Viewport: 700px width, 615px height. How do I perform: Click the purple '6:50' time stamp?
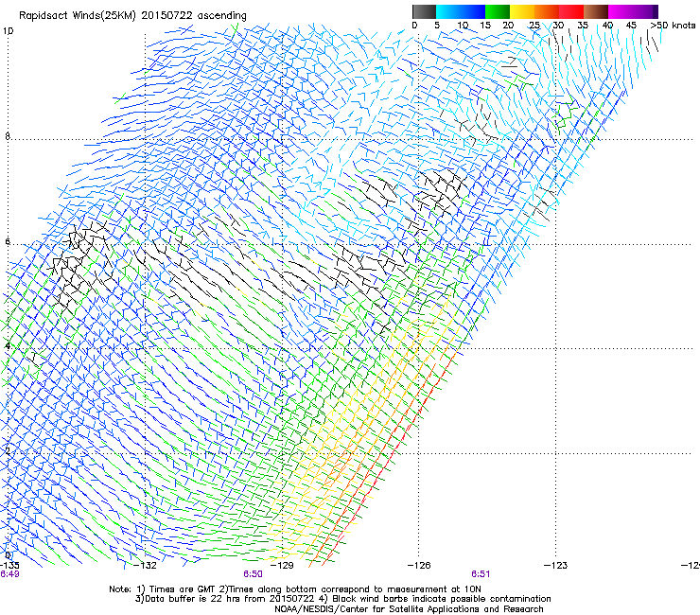253,574
